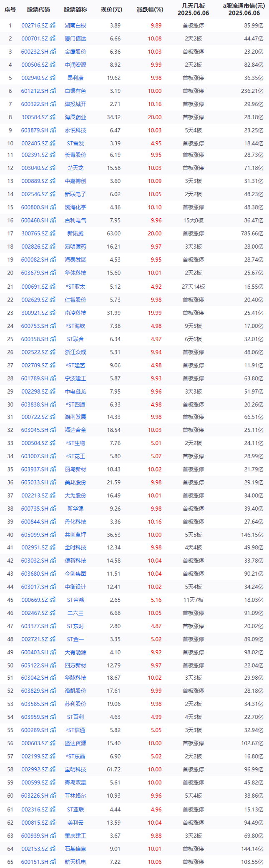The height and width of the screenshot is (868, 269).
Task: Open chart icon beside 300584.SZ
Action: point(53,117)
